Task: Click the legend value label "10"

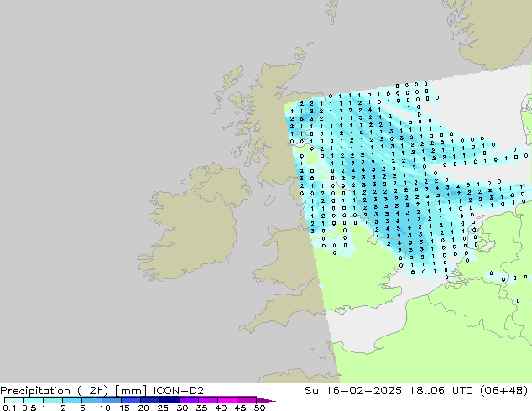Action: click(x=105, y=408)
